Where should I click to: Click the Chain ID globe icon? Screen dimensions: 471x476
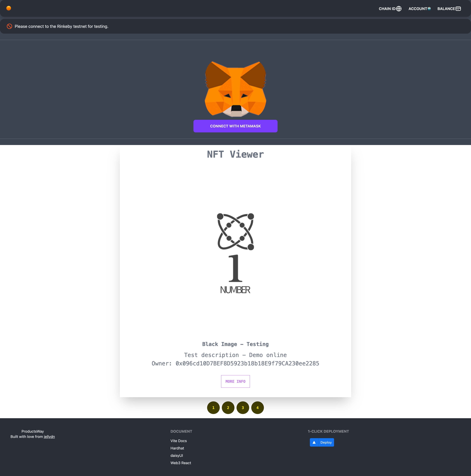399,9
